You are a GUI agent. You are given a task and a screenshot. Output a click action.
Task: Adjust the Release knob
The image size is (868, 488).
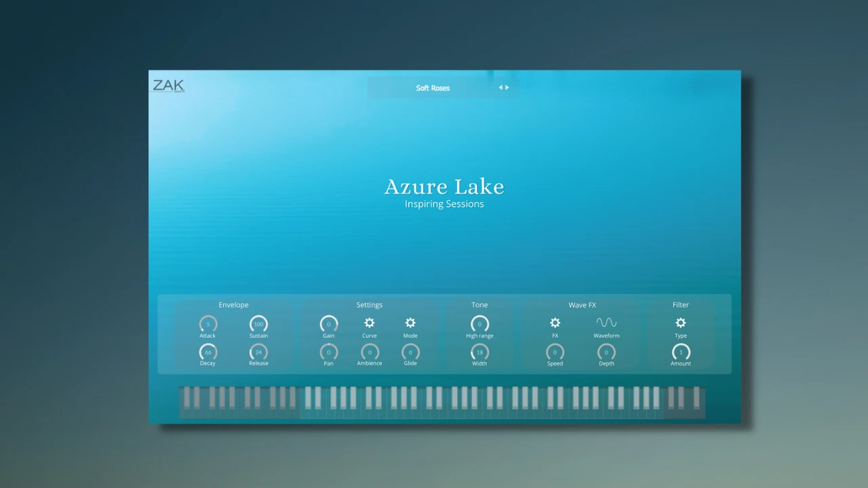[258, 353]
